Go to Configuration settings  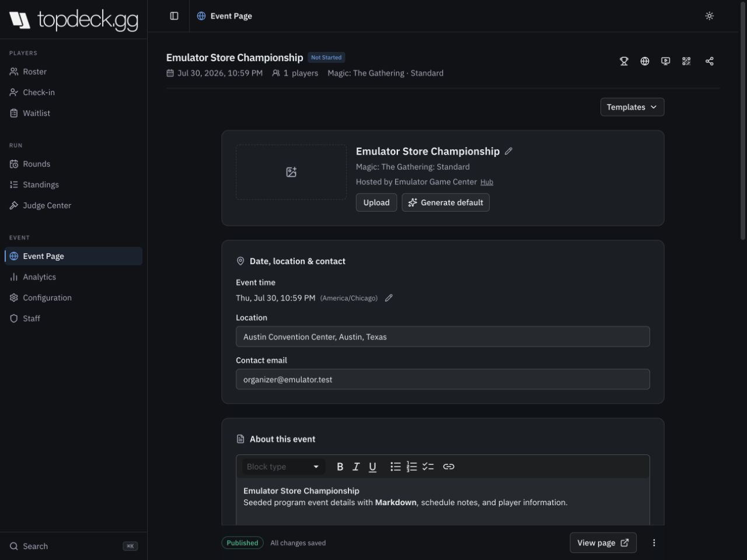pyautogui.click(x=74, y=297)
